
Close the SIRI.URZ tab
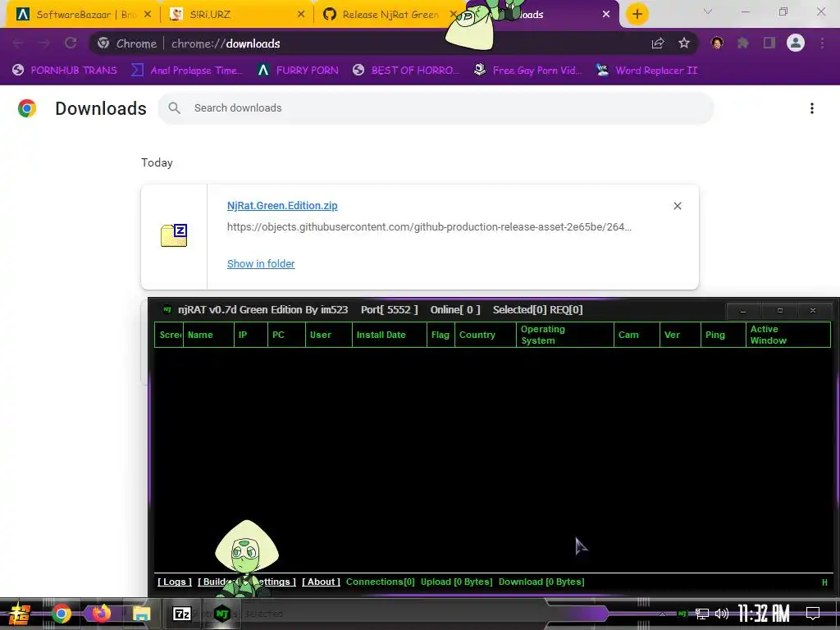tap(301, 15)
